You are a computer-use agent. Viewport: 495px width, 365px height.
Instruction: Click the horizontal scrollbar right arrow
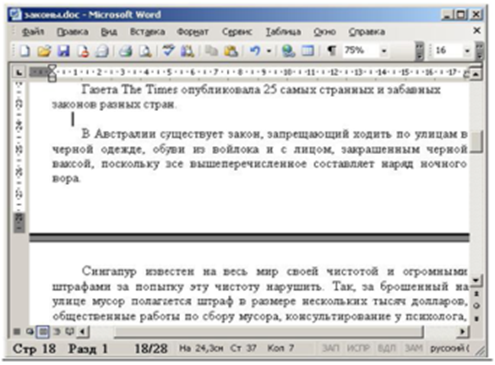click(x=463, y=332)
